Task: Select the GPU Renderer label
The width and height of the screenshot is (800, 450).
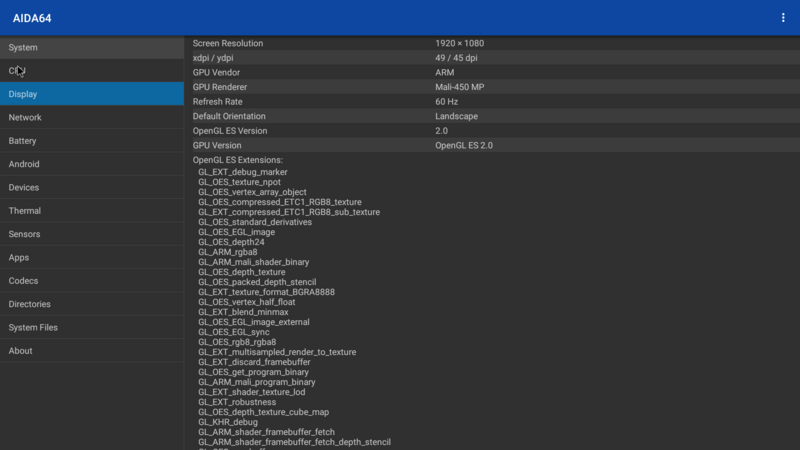Action: (x=219, y=87)
